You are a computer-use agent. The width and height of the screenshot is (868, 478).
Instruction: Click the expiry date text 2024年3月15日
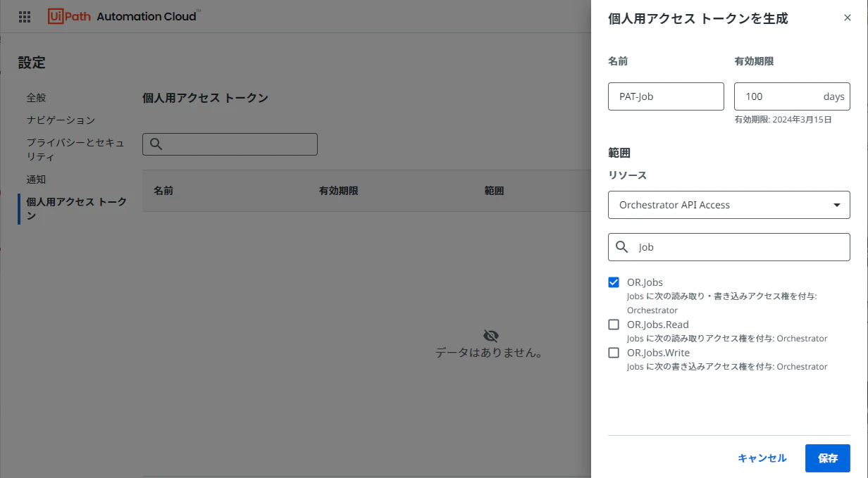(802, 120)
